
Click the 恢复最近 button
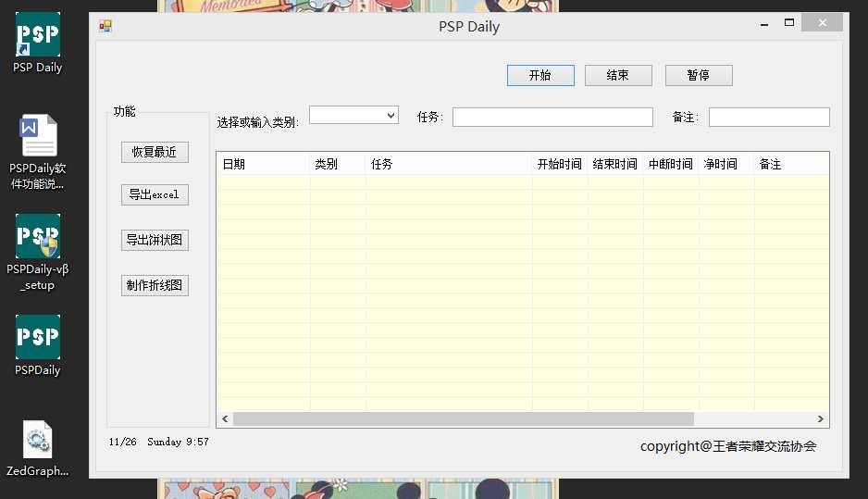pos(155,153)
